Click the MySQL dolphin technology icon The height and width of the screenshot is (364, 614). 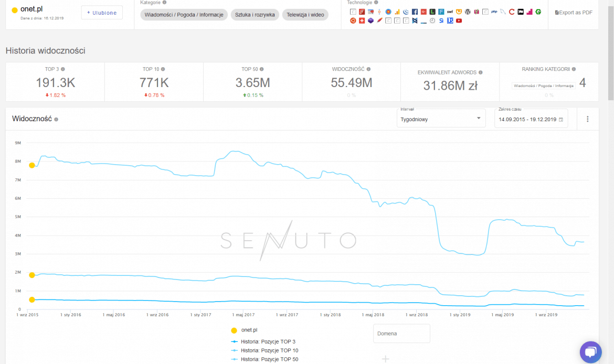503,12
